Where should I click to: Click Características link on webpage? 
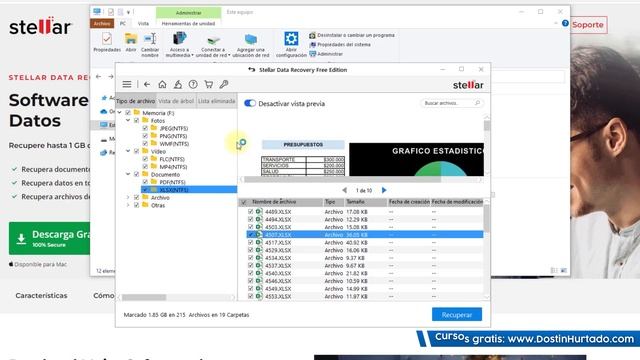(x=41, y=296)
